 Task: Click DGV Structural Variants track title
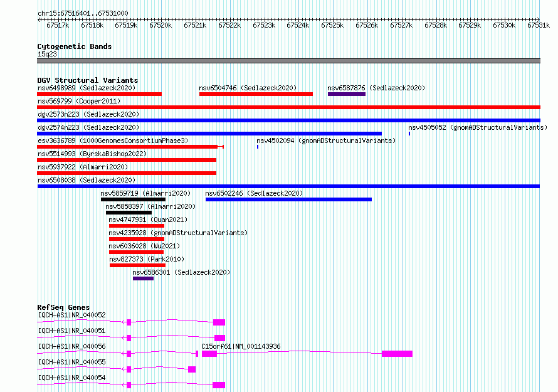pyautogui.click(x=88, y=80)
